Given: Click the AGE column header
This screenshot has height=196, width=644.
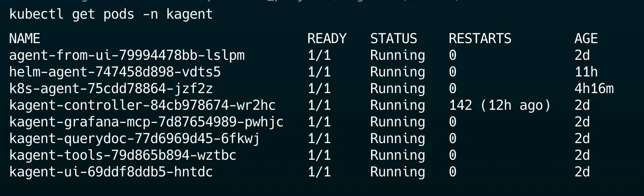Looking at the screenshot, I should pos(586,39).
